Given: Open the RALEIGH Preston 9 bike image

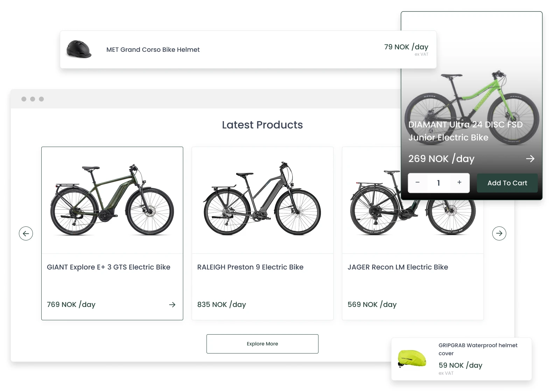Looking at the screenshot, I should coord(262,198).
